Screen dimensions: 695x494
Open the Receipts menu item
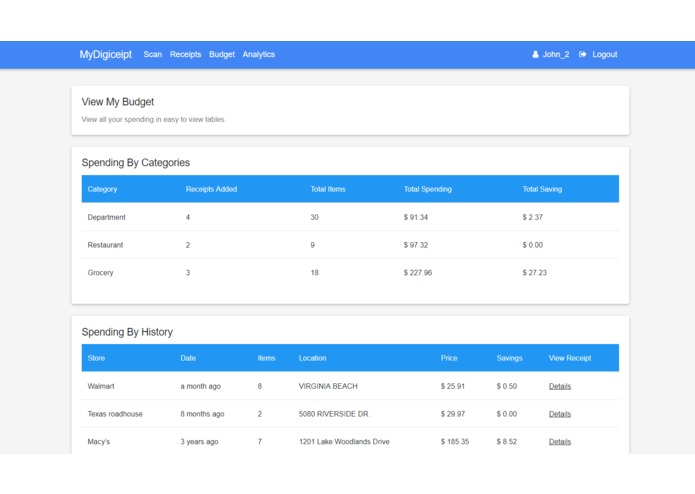pyautogui.click(x=185, y=54)
